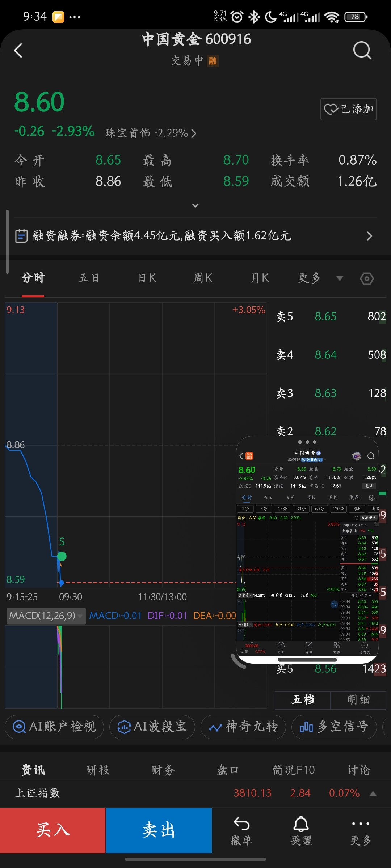Open the robot assistant icon in floating window
391x868 pixels.
357,456
